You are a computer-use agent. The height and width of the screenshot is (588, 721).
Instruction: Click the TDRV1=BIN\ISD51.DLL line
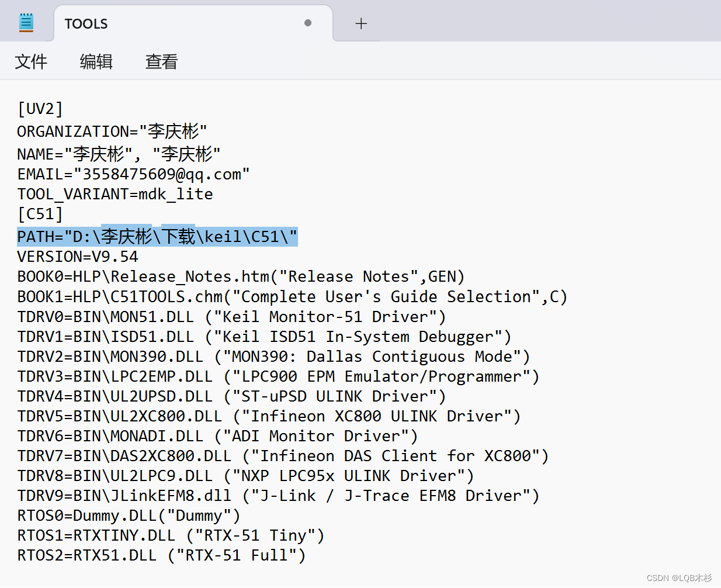click(265, 336)
